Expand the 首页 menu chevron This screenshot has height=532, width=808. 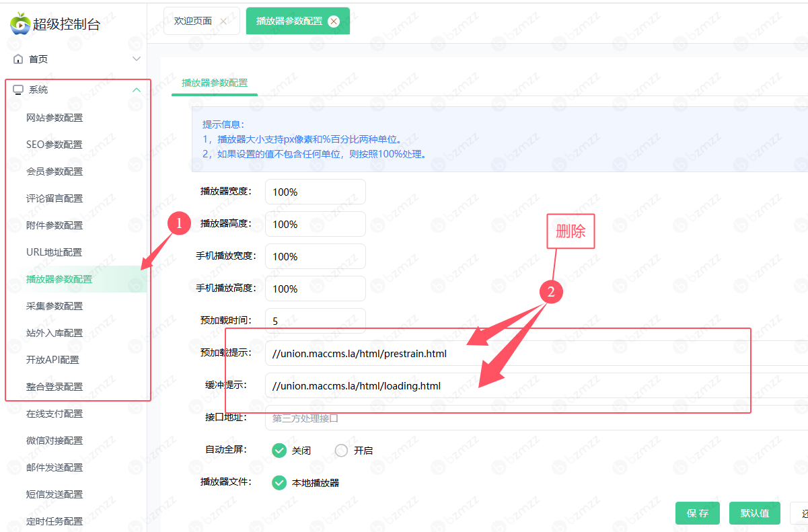[137, 59]
